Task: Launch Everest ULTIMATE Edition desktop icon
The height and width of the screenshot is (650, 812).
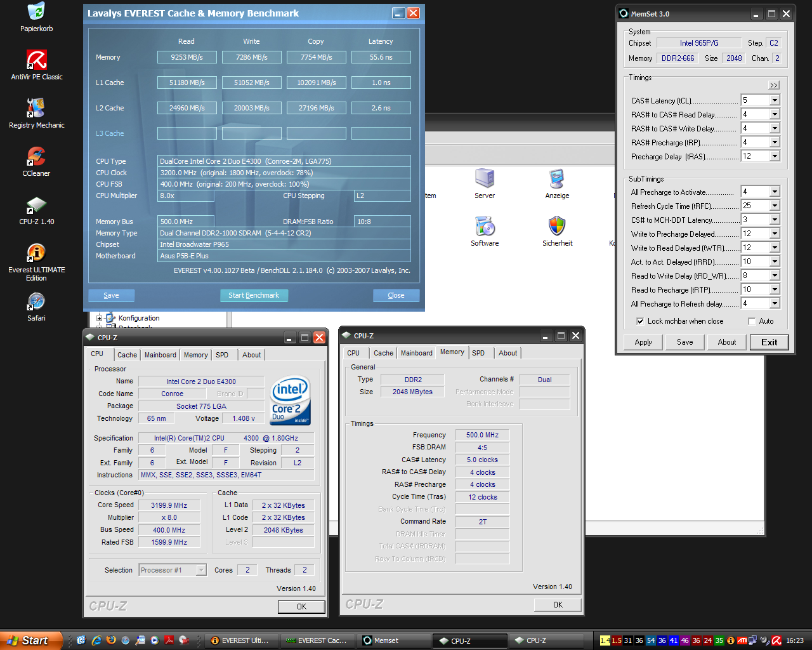Action: (36, 262)
